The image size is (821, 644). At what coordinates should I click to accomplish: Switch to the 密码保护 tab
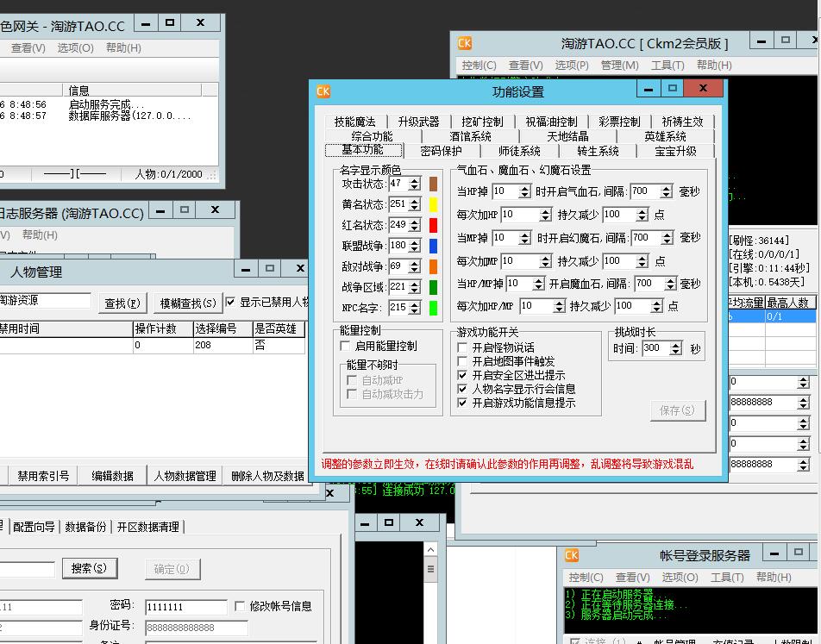click(441, 151)
